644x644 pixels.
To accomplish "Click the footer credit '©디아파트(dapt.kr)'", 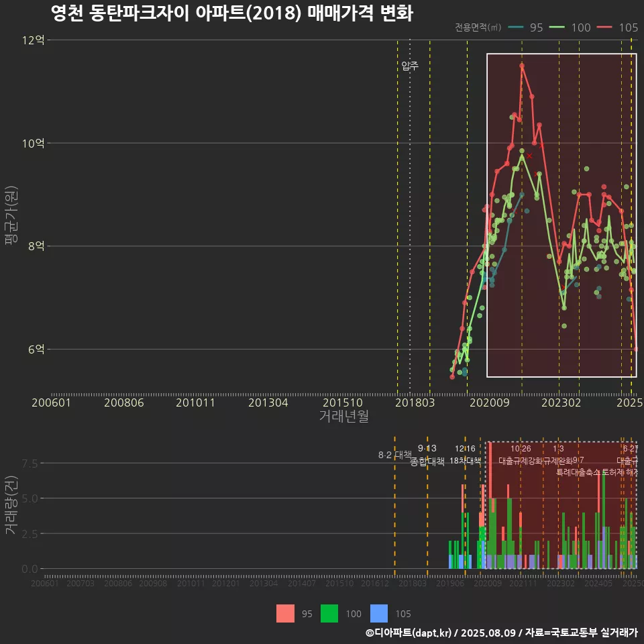I will 409,633.
